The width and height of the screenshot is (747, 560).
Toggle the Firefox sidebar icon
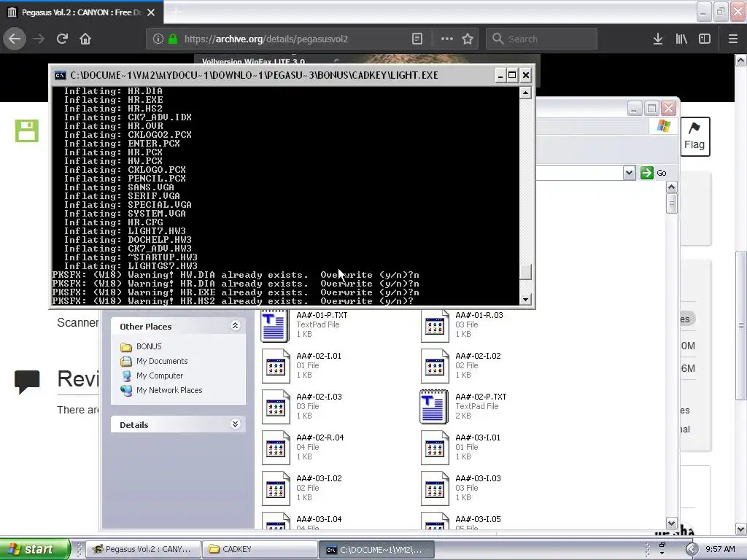(705, 39)
